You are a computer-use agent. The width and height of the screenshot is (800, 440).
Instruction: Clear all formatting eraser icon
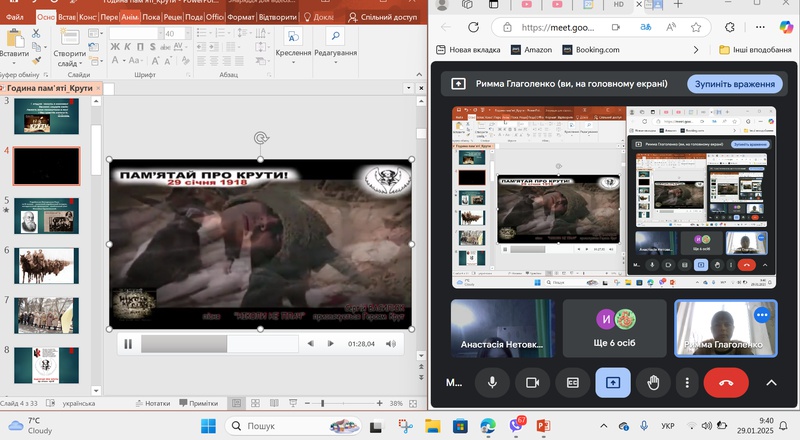186,61
